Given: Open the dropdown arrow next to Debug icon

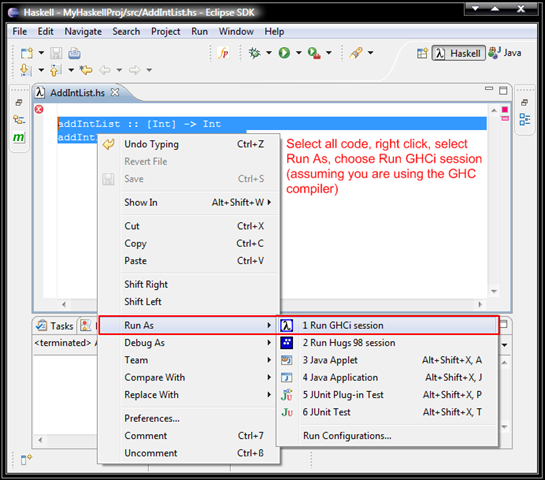Looking at the screenshot, I should [269, 53].
